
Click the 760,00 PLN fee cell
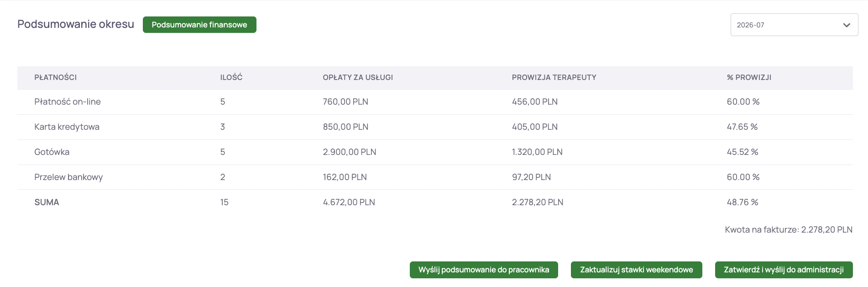[345, 102]
